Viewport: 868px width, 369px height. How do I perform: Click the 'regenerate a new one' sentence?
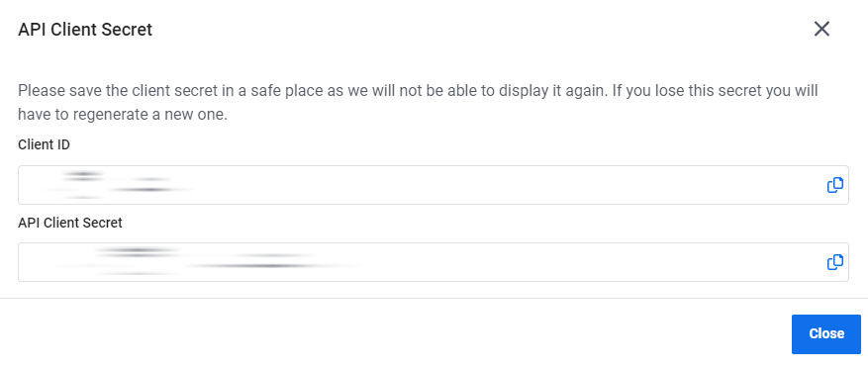pyautogui.click(x=123, y=116)
